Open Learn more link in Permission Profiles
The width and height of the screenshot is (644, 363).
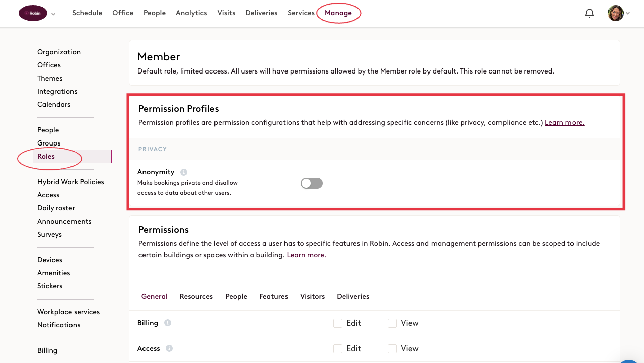pos(564,122)
